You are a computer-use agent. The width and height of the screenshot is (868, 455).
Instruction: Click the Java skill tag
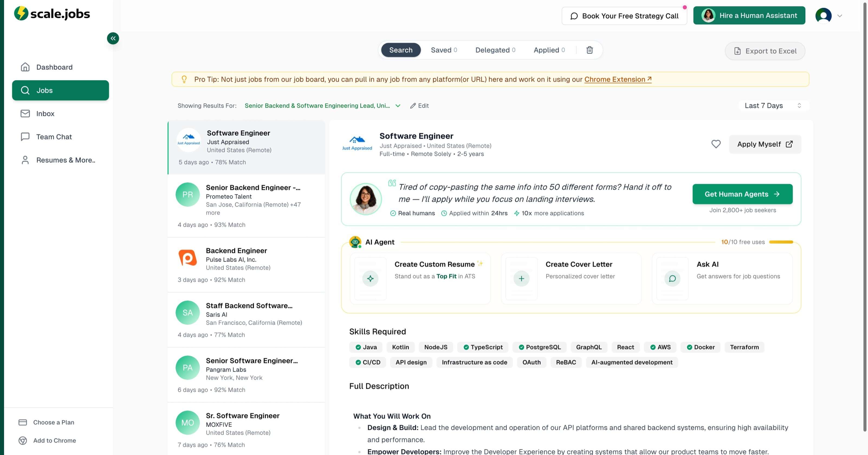pyautogui.click(x=366, y=347)
